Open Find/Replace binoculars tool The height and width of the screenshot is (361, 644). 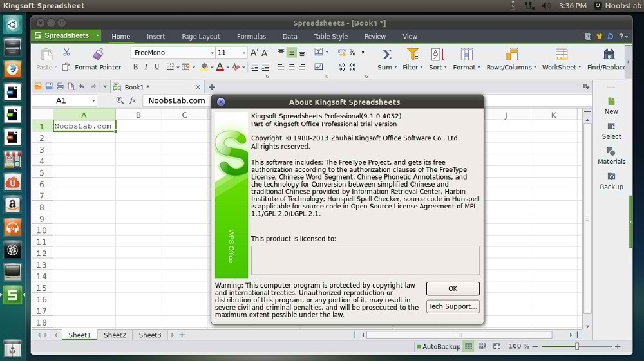point(609,54)
